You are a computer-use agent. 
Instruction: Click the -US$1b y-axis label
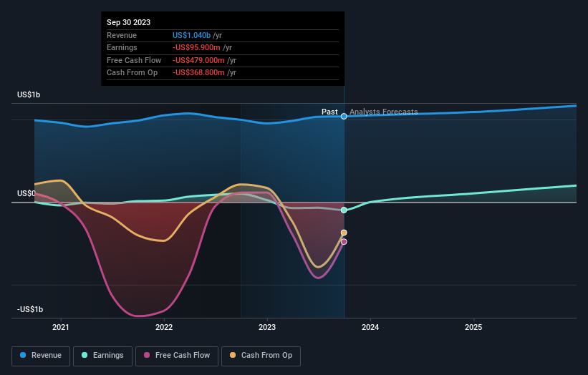pyautogui.click(x=30, y=309)
